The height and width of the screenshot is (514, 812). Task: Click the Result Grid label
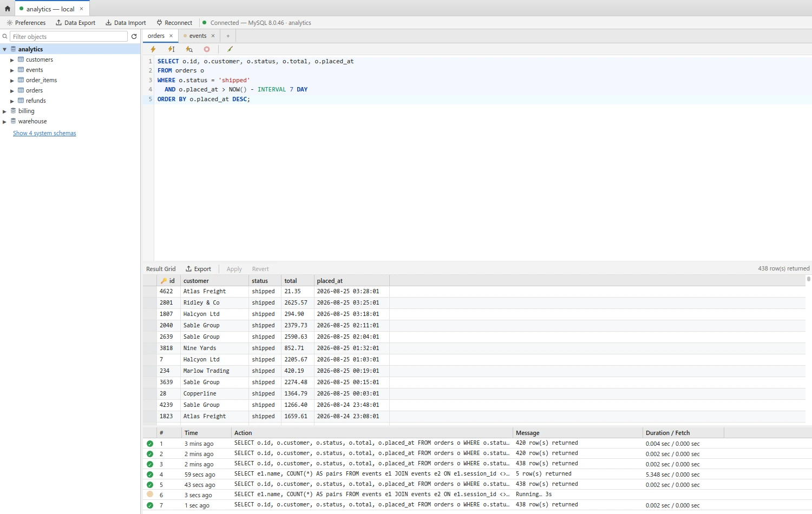tap(161, 269)
